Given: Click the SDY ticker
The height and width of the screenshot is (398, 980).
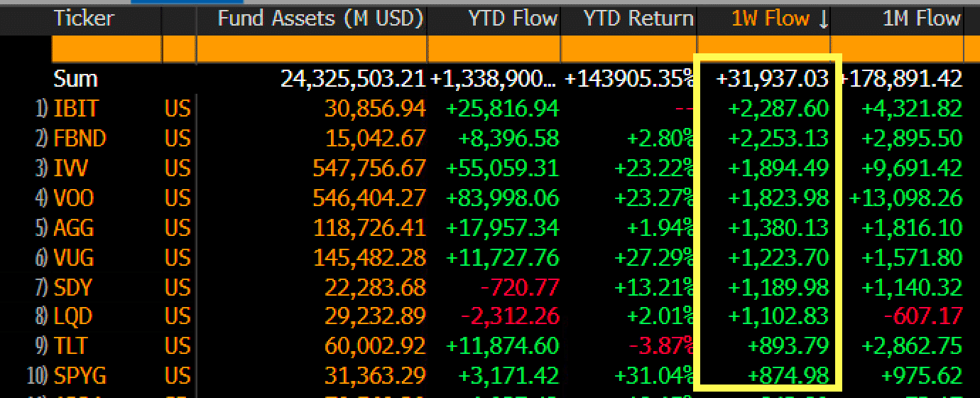Looking at the screenshot, I should click(x=73, y=287).
